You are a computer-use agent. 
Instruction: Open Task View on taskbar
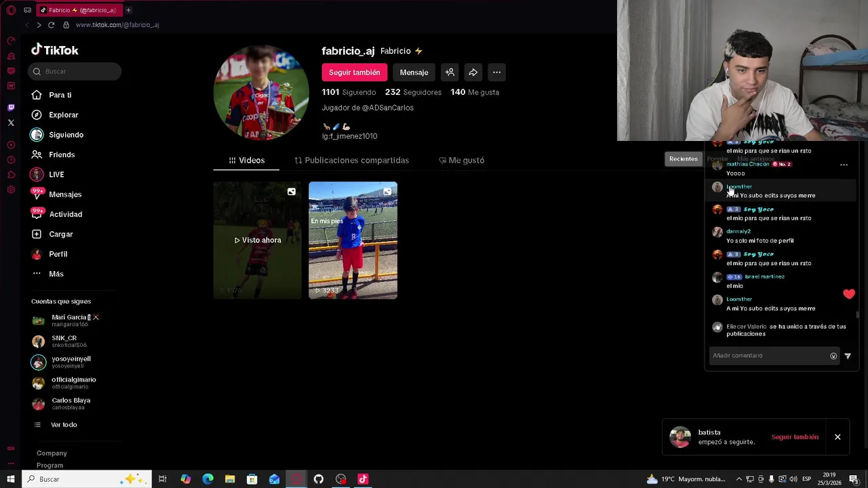[x=163, y=479]
